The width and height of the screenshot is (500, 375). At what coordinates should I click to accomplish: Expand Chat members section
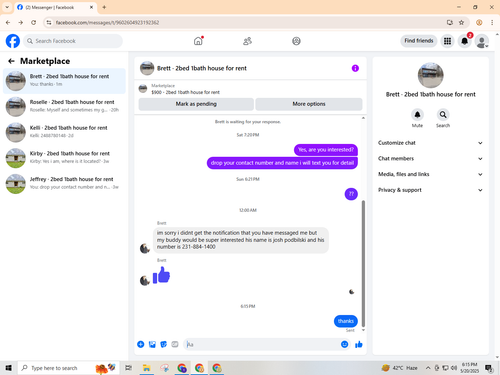(x=430, y=158)
